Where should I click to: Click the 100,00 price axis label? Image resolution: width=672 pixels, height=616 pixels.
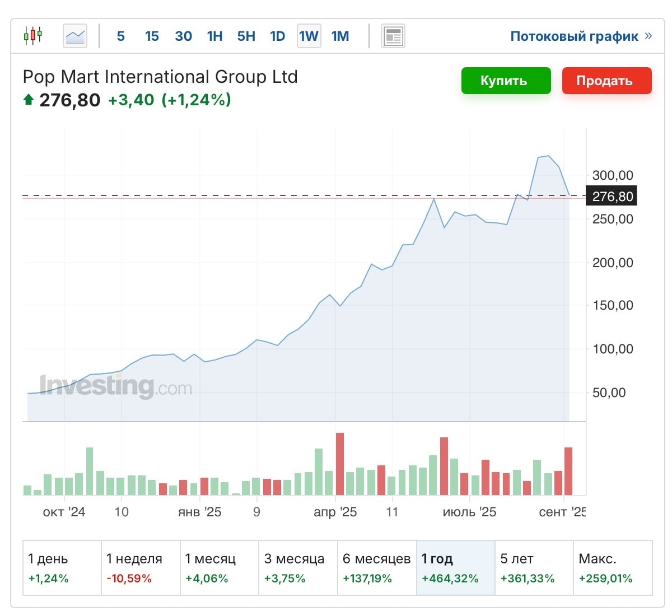click(613, 349)
